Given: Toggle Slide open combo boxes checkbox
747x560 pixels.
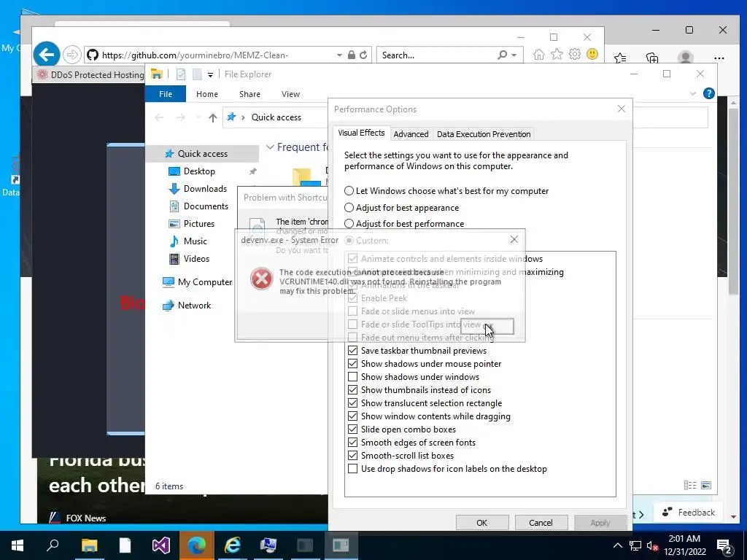Looking at the screenshot, I should [x=352, y=429].
